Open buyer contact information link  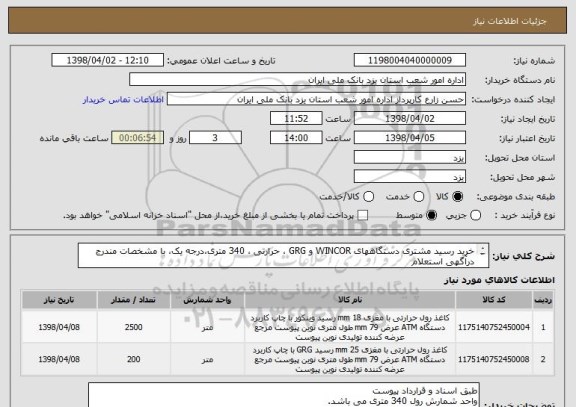(123, 100)
